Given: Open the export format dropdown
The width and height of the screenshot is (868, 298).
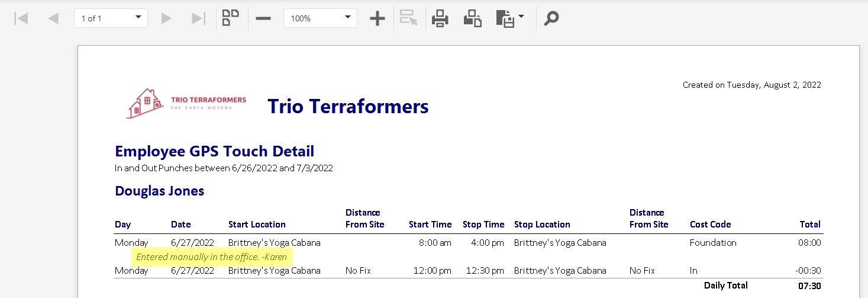Looking at the screenshot, I should (x=509, y=18).
